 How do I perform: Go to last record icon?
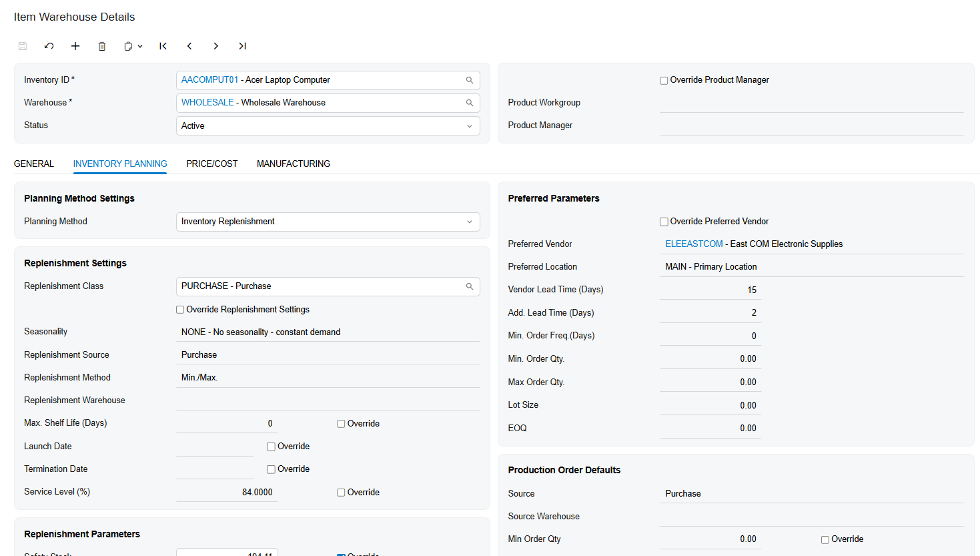[x=242, y=46]
